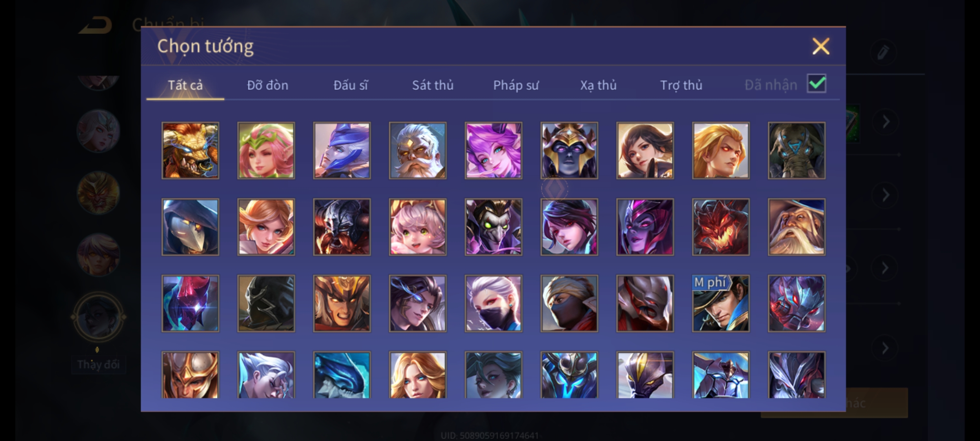Pick the blonde red-eyed male hero portrait
The height and width of the screenshot is (441, 980).
point(721,151)
